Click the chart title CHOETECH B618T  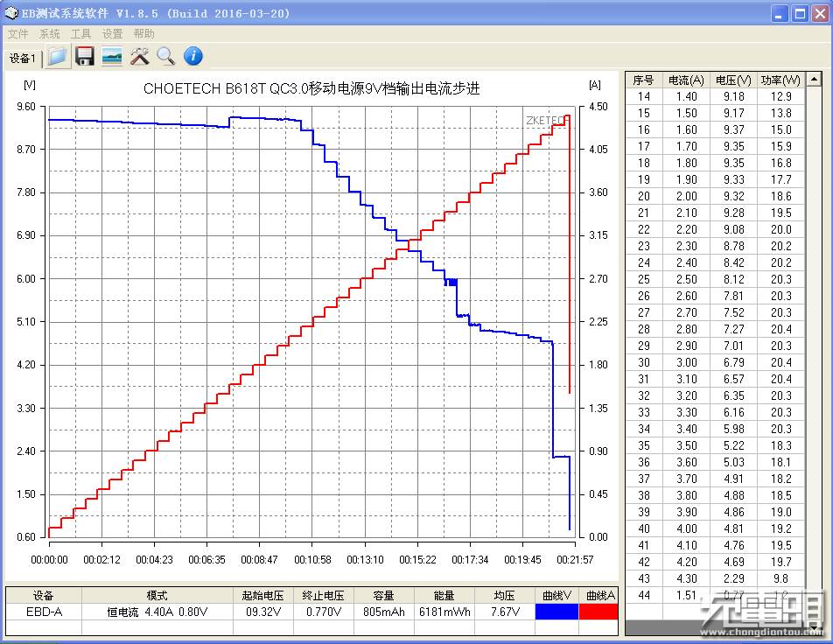pos(311,88)
